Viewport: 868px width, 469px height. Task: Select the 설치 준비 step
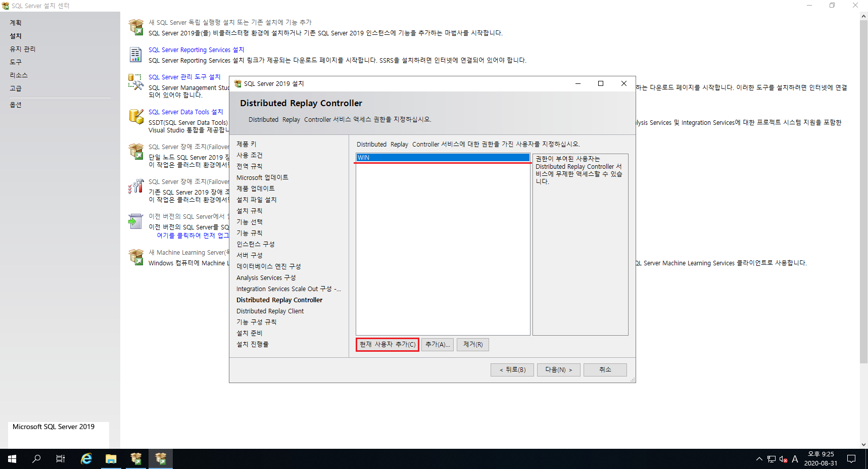pos(250,333)
